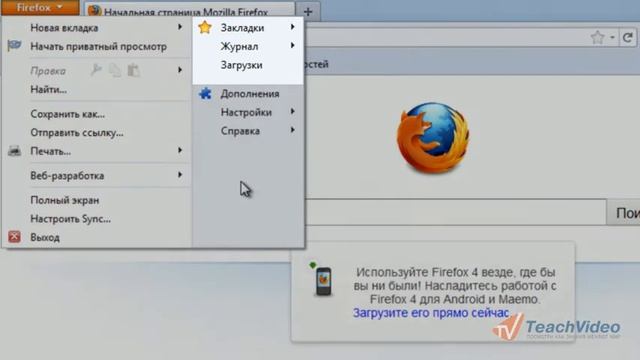Expand Настройки submenu arrow
This screenshot has height=360, width=640.
pyautogui.click(x=293, y=111)
